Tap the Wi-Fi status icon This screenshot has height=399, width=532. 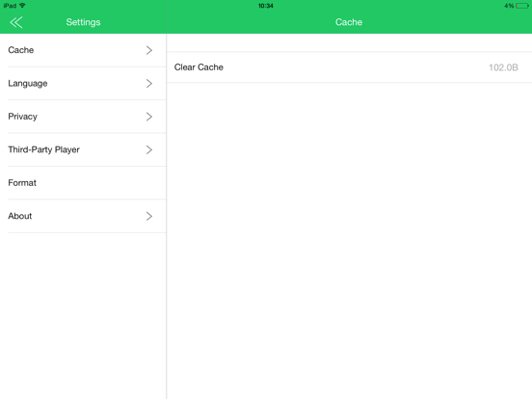point(22,6)
